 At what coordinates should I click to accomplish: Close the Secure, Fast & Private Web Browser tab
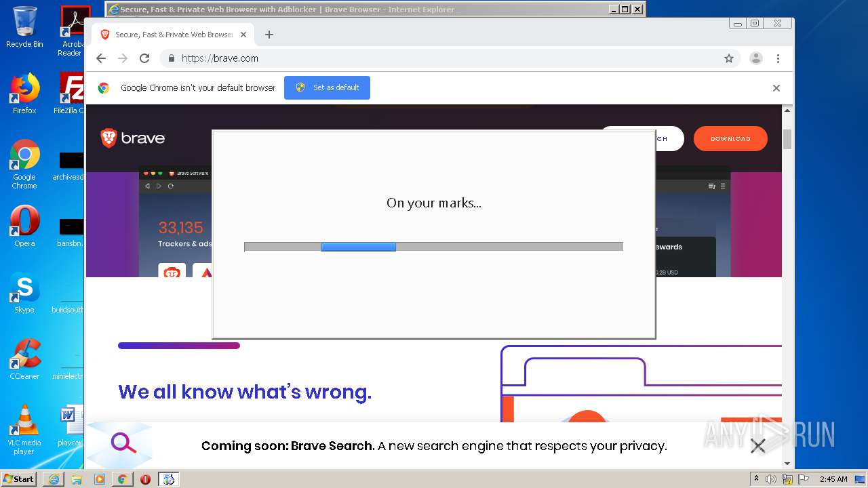point(243,35)
